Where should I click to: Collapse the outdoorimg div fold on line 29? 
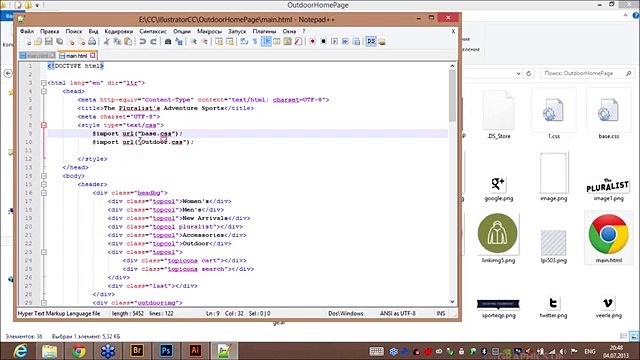click(44, 303)
